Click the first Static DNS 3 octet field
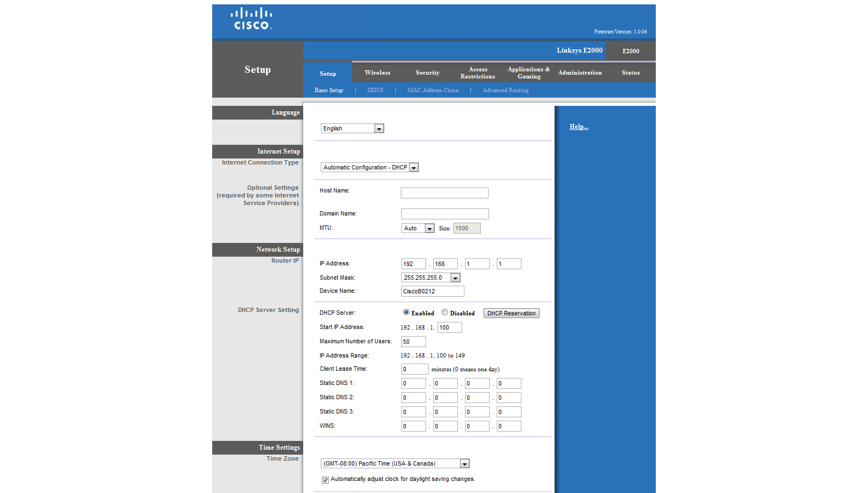Image resolution: width=868 pixels, height=493 pixels. coord(413,412)
